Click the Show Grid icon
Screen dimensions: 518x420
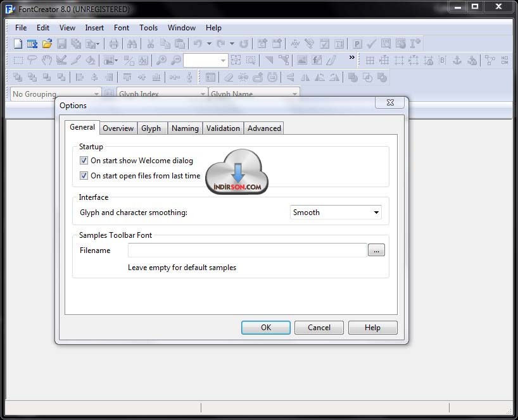click(x=370, y=60)
